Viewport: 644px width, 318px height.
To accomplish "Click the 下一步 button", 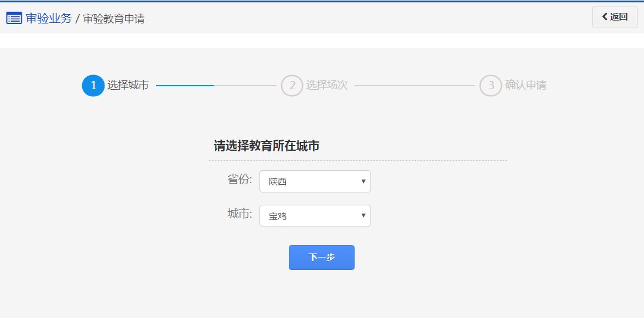I will click(x=322, y=258).
